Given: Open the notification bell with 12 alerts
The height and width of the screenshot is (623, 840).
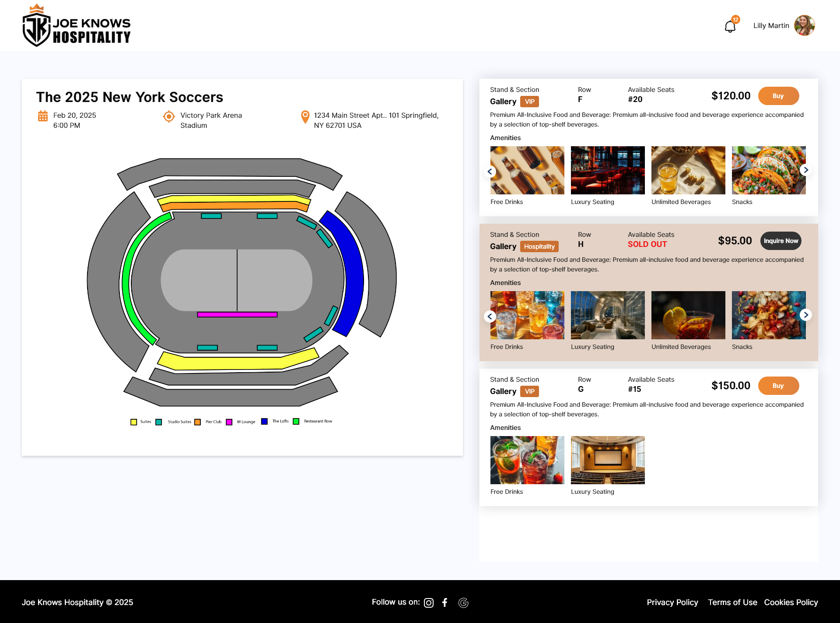Looking at the screenshot, I should coord(729,26).
